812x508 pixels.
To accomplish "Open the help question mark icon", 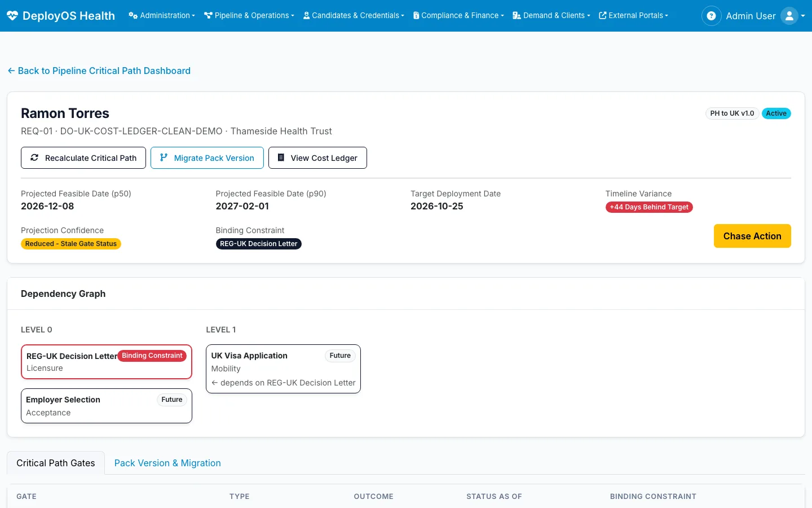I will click(711, 16).
